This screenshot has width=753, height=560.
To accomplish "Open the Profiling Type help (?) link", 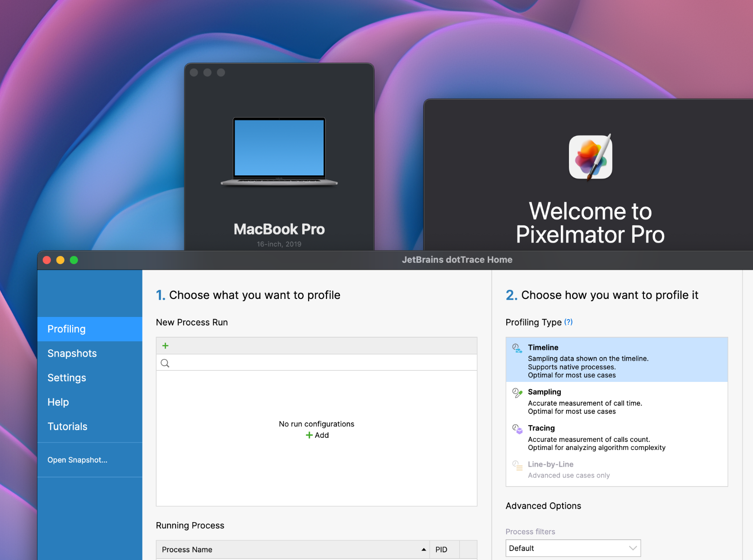I will [568, 322].
